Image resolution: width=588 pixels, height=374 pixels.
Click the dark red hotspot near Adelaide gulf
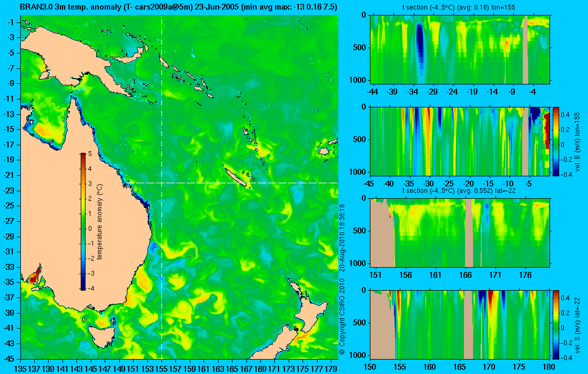[x=33, y=278]
